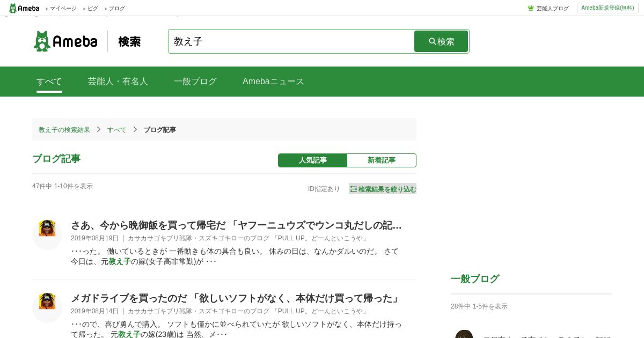Image resolution: width=644 pixels, height=338 pixels.
Task: Click the green 検索 search button
Action: click(441, 41)
